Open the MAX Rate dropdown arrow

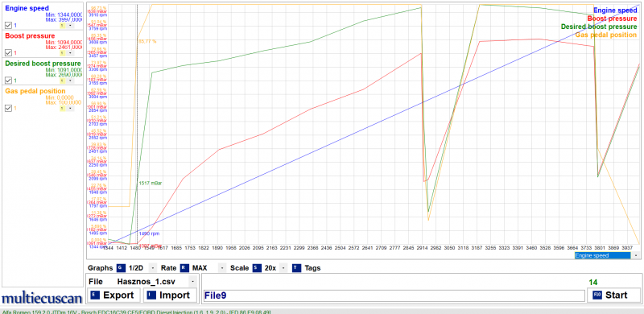pyautogui.click(x=222, y=268)
